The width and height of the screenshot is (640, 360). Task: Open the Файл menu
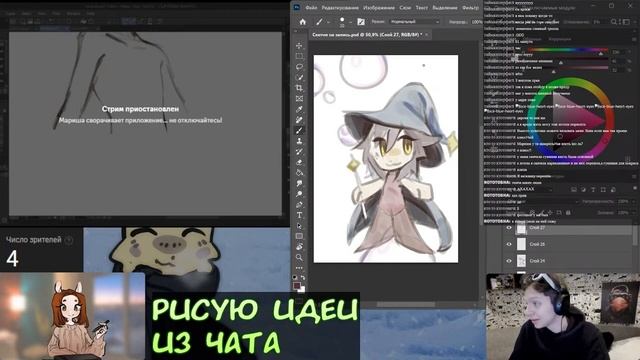(311, 8)
